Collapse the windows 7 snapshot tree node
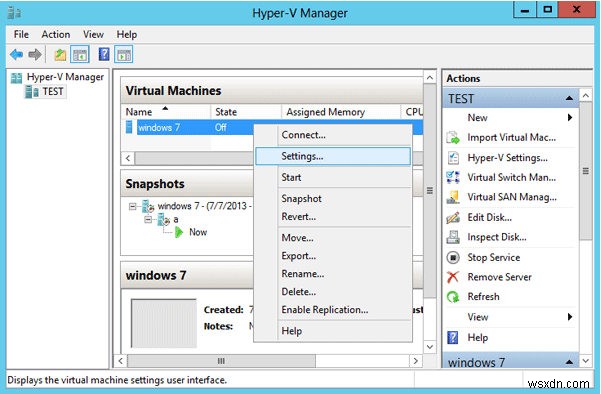This screenshot has width=601, height=394. [133, 207]
